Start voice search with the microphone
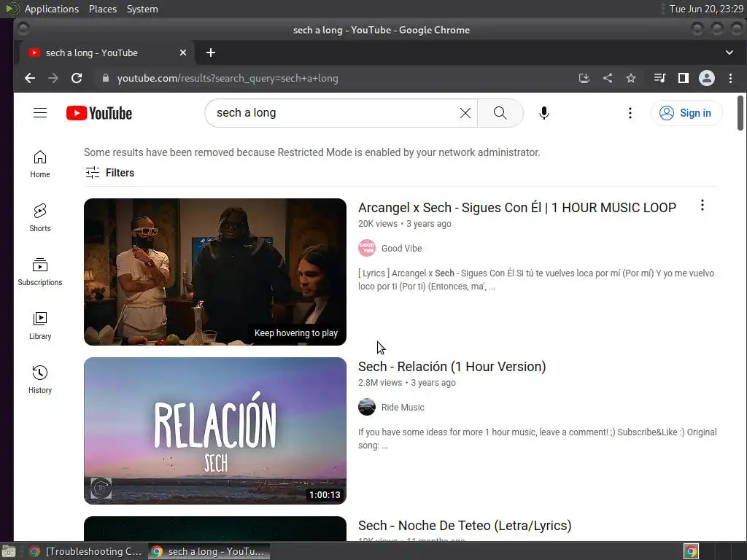 (x=544, y=113)
